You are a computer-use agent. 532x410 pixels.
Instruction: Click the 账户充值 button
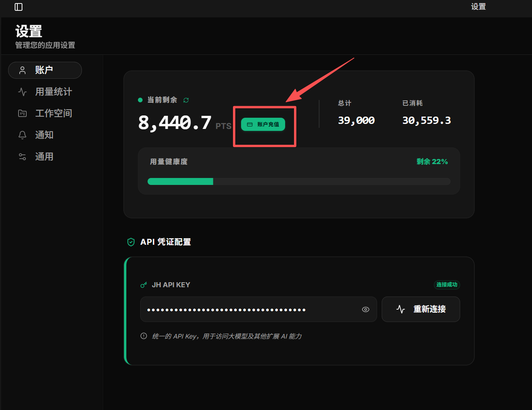[263, 124]
